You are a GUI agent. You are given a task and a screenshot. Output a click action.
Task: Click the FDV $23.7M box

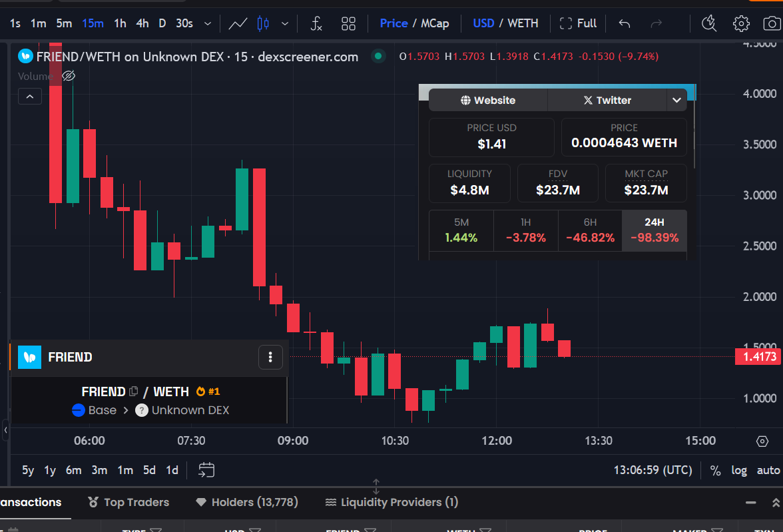click(558, 183)
